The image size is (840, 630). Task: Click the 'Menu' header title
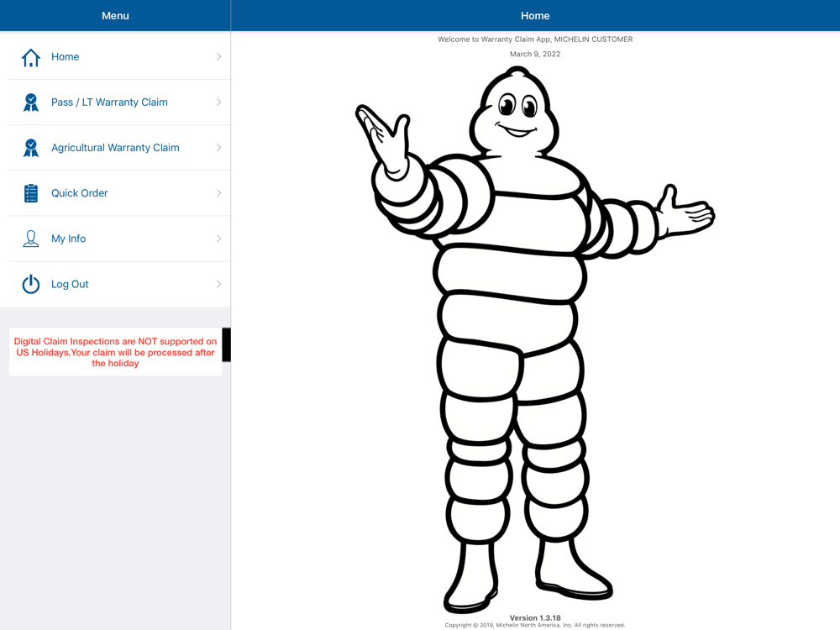click(x=115, y=16)
